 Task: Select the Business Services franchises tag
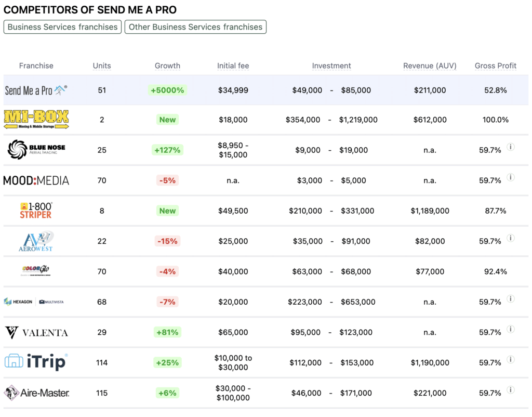[x=62, y=27]
